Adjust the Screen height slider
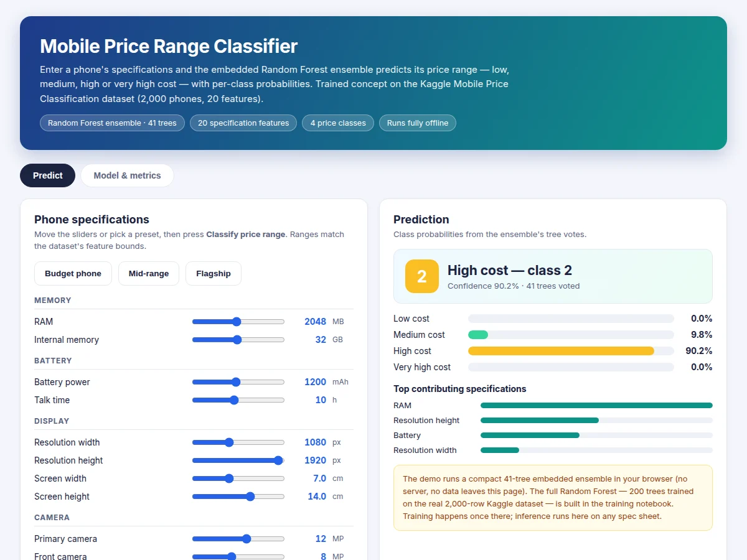 (238, 497)
